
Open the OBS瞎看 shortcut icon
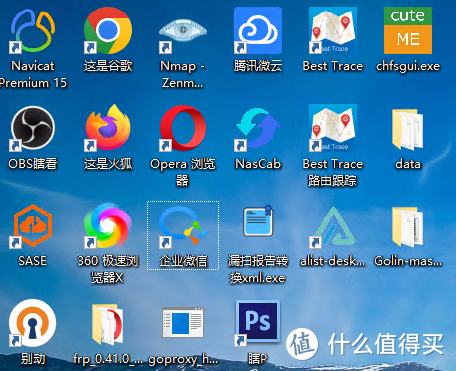33,128
